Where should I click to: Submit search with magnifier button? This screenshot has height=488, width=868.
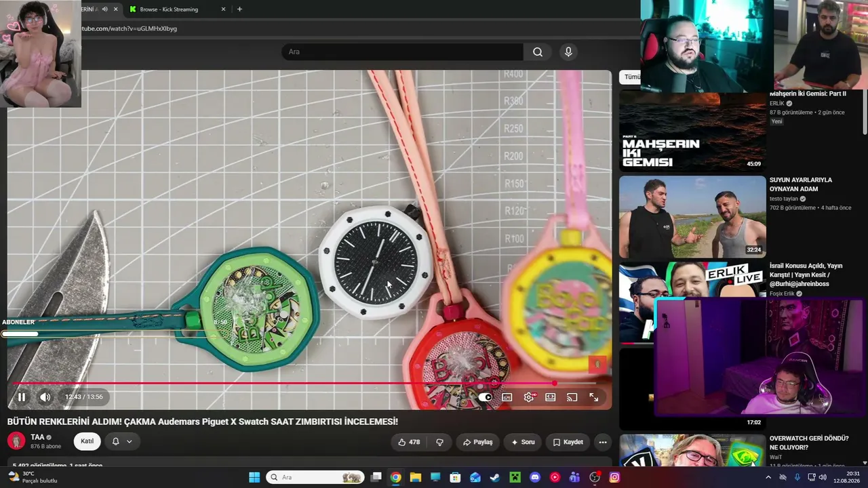[x=537, y=52]
